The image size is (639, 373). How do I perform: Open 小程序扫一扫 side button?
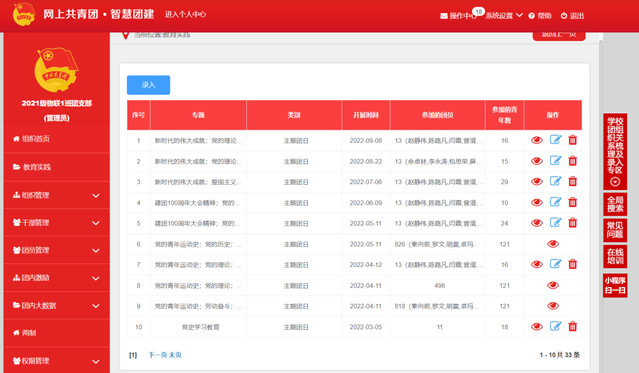(615, 285)
